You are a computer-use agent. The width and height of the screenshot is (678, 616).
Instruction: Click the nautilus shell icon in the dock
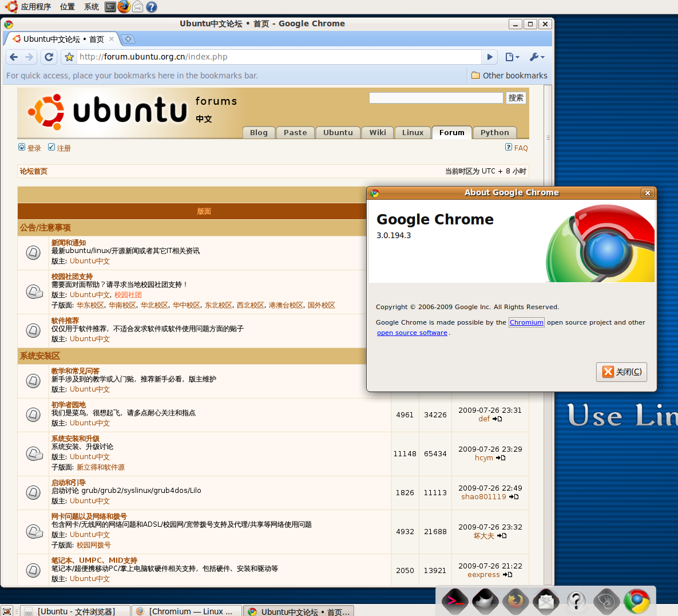point(606,601)
